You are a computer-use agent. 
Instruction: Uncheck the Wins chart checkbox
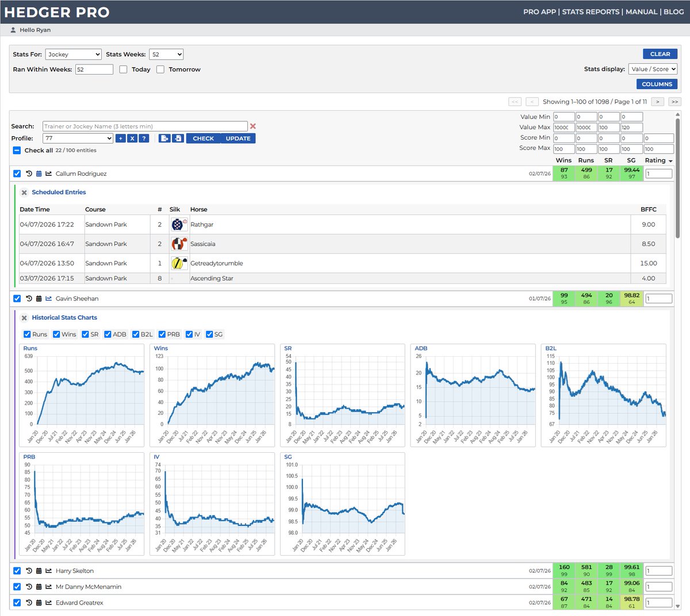tap(56, 334)
